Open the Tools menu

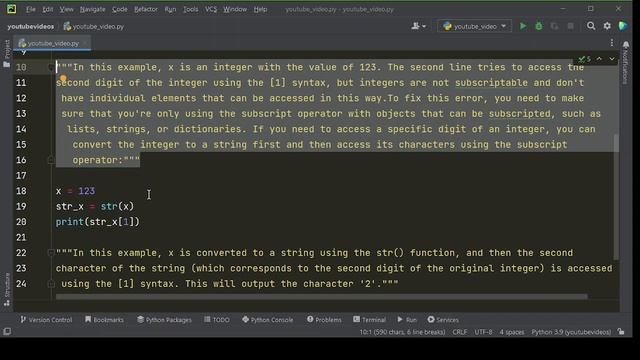click(x=190, y=9)
